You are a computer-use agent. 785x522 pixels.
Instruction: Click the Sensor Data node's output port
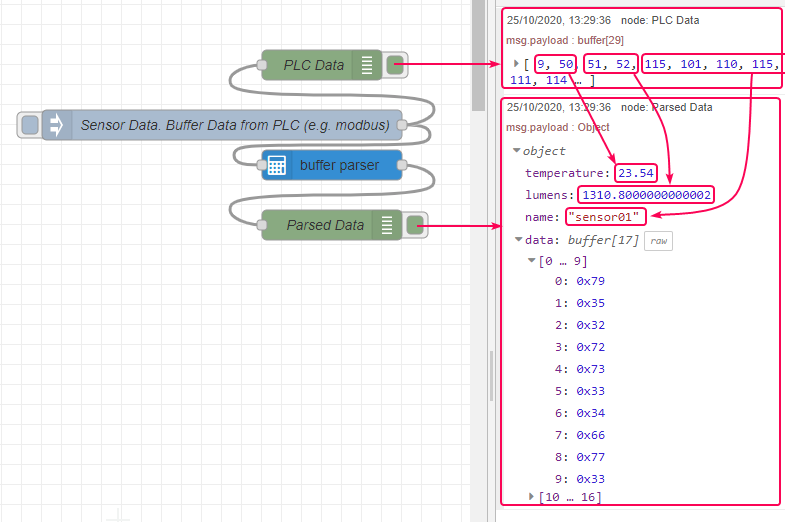(402, 125)
